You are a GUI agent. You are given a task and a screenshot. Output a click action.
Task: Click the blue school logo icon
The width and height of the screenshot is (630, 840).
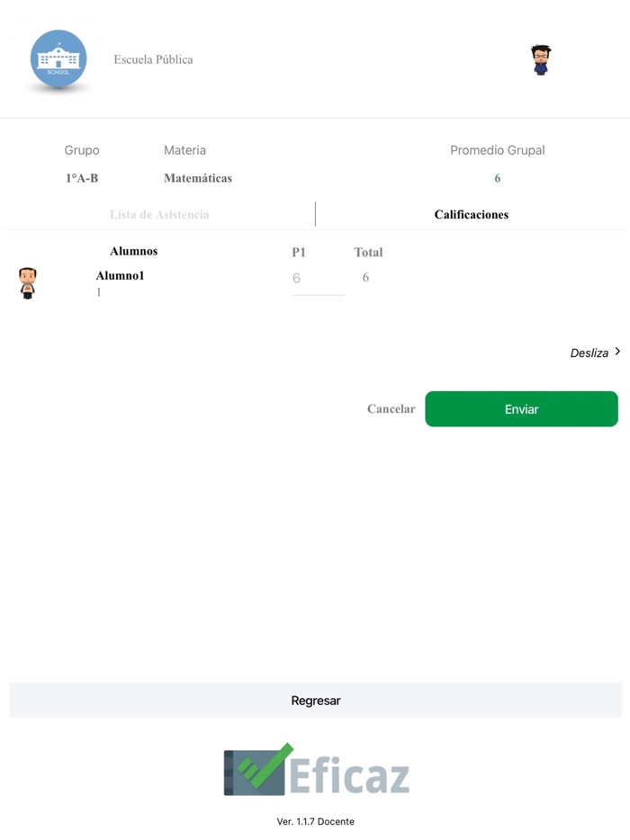(x=58, y=59)
